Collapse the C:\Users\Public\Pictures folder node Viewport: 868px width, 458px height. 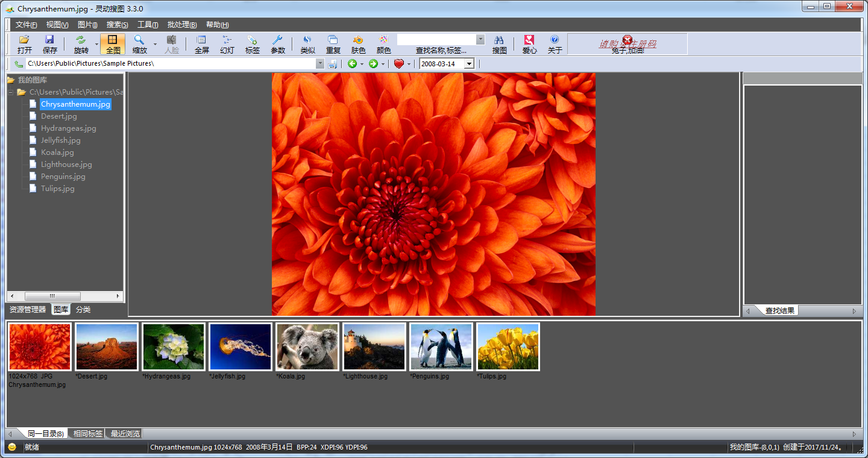point(10,92)
